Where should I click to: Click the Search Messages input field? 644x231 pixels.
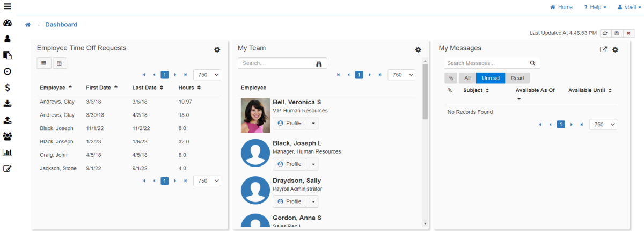(486, 63)
